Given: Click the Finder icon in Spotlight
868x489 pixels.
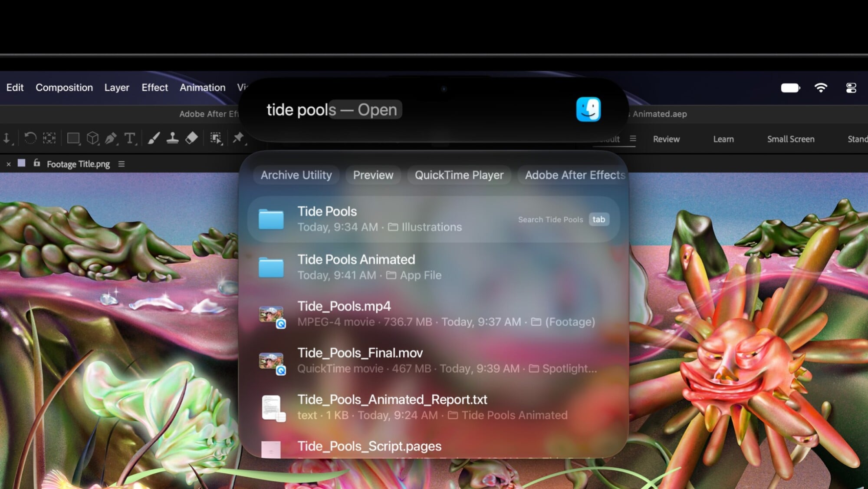Looking at the screenshot, I should [x=588, y=109].
